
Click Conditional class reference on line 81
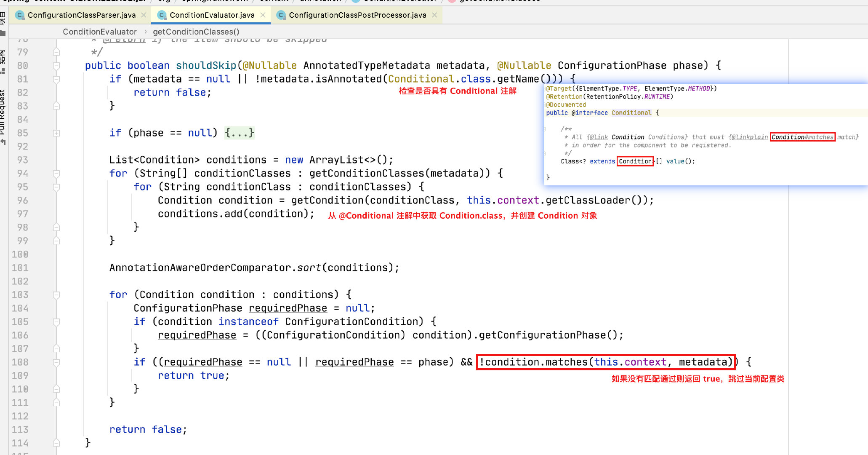pyautogui.click(x=421, y=79)
